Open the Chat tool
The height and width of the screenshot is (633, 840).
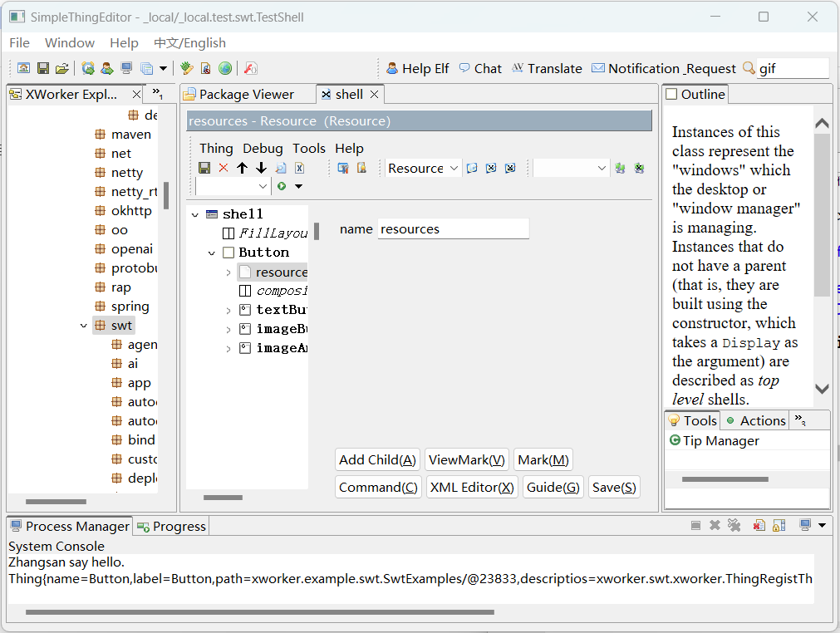480,69
